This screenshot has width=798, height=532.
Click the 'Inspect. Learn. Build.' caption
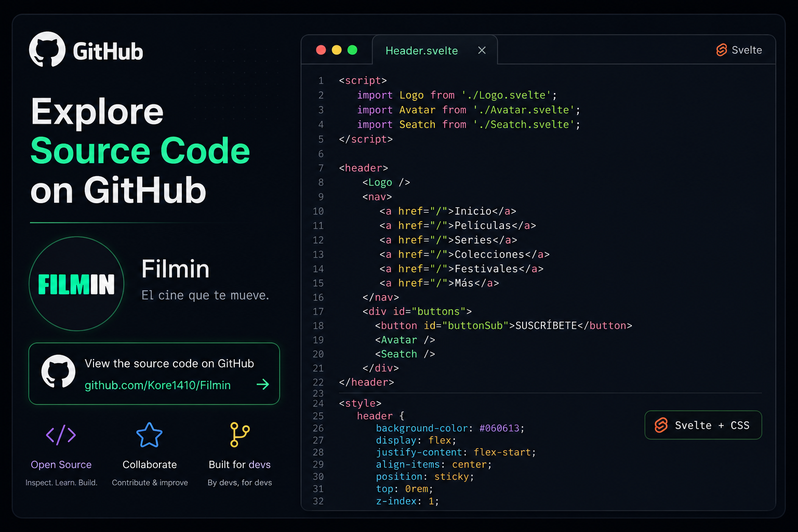[61, 483]
